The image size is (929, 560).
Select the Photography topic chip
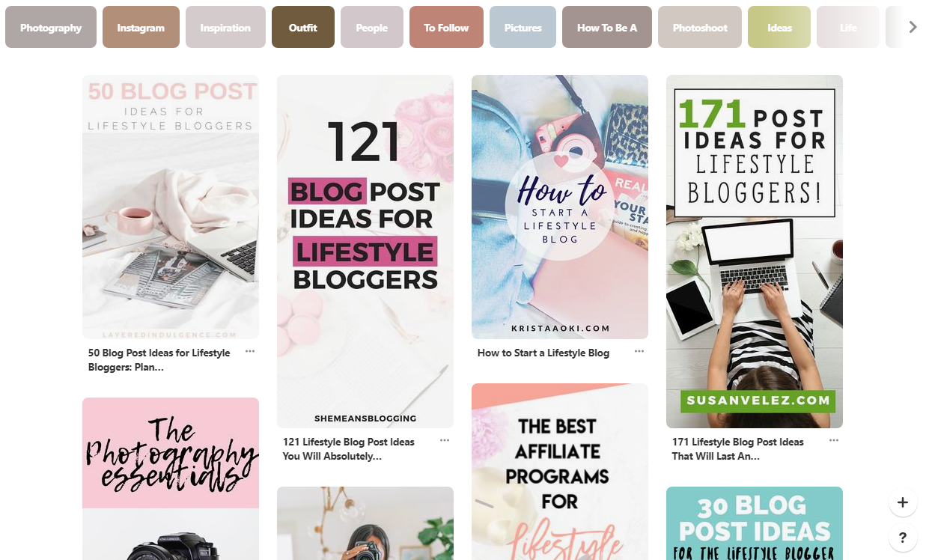(51, 27)
